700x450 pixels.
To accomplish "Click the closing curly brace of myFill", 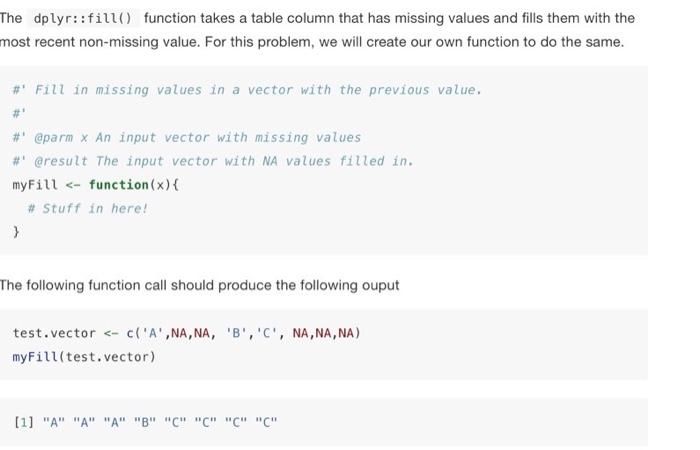I will (16, 232).
